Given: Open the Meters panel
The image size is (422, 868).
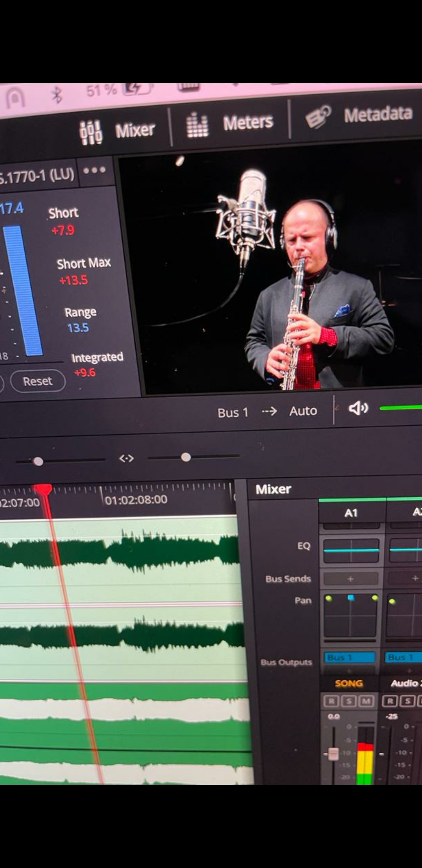Looking at the screenshot, I should [230, 124].
